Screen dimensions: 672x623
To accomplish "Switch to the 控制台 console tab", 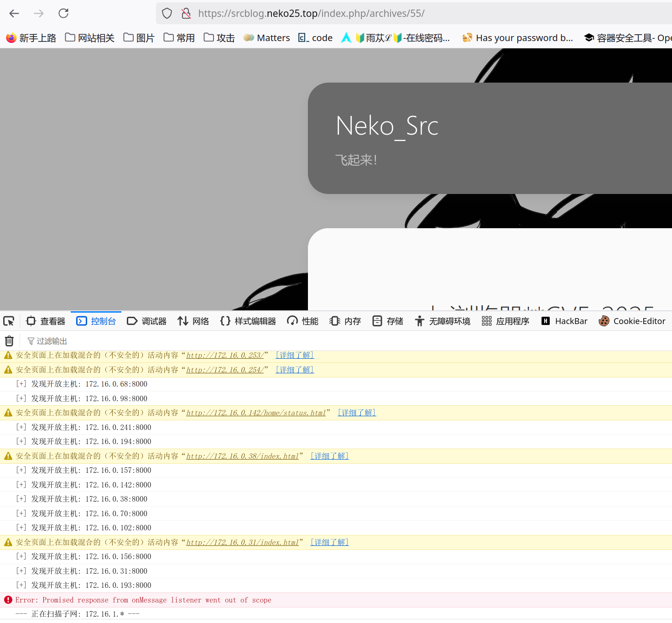I will [x=96, y=321].
